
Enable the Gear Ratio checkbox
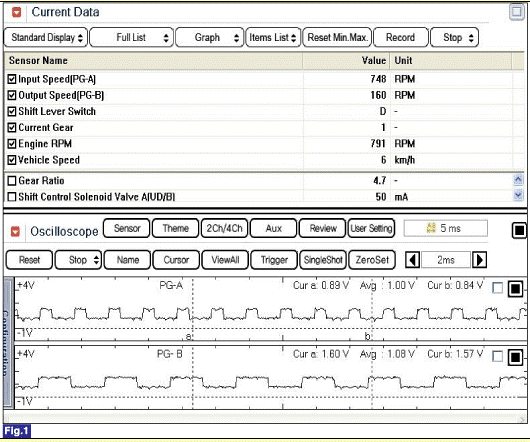[12, 181]
